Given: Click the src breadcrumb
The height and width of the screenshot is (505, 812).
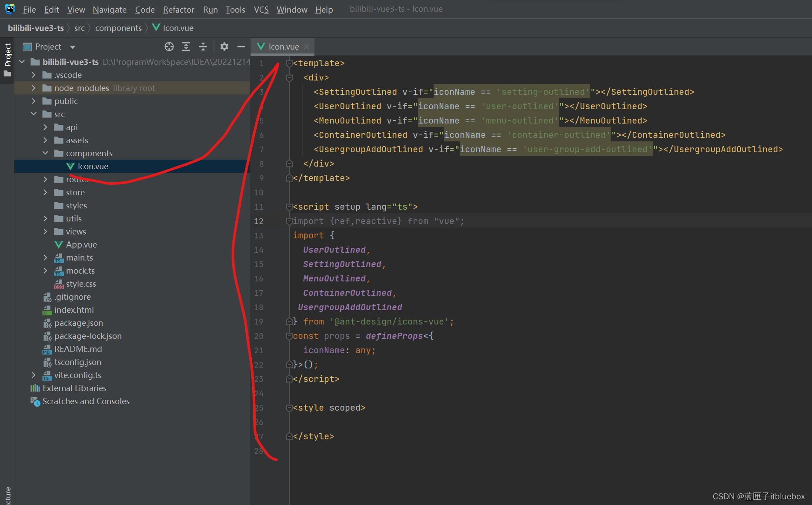Looking at the screenshot, I should (79, 28).
